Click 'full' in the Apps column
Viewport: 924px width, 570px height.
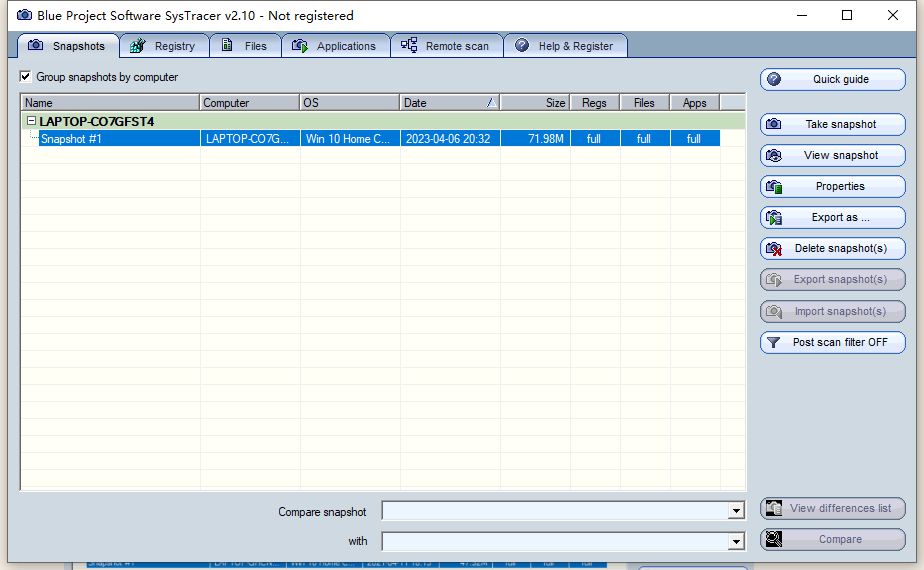tap(694, 139)
